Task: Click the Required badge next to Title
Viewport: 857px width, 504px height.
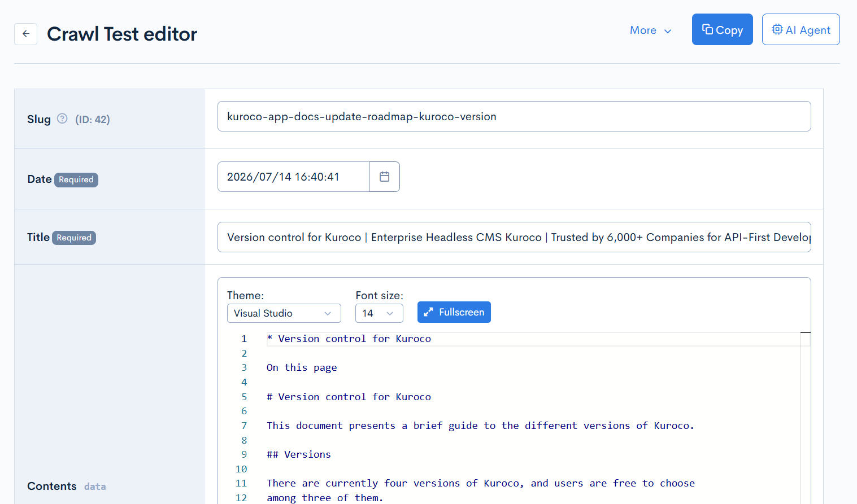Action: coord(74,238)
